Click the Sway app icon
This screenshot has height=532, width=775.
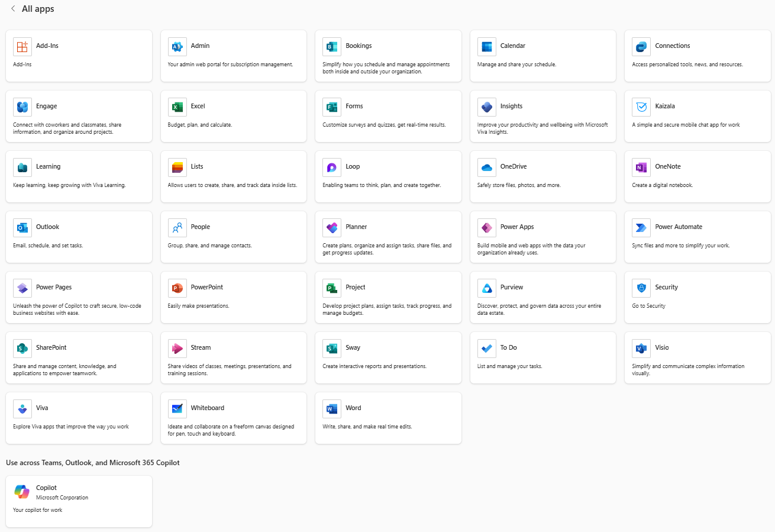pos(332,349)
